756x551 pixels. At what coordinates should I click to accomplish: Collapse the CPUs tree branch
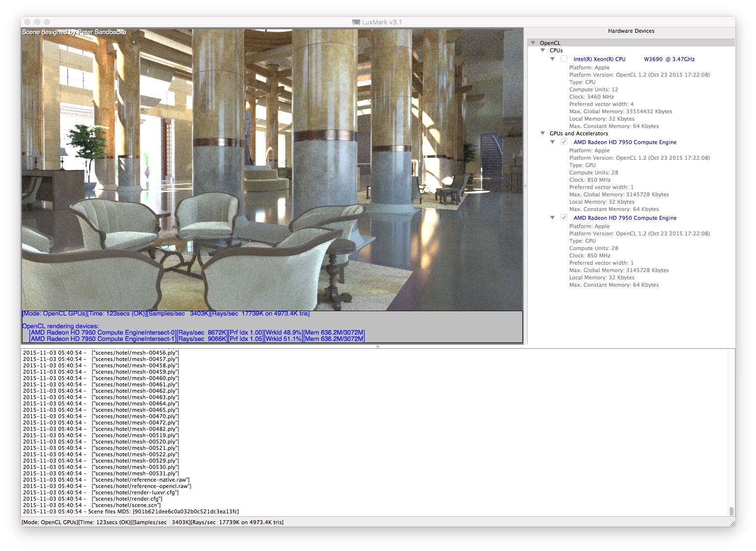tap(542, 50)
